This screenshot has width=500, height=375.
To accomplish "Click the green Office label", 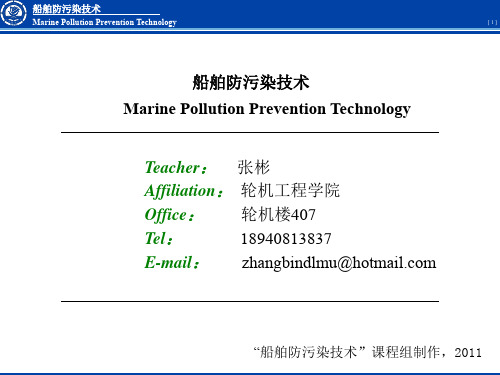I will pos(169,215).
